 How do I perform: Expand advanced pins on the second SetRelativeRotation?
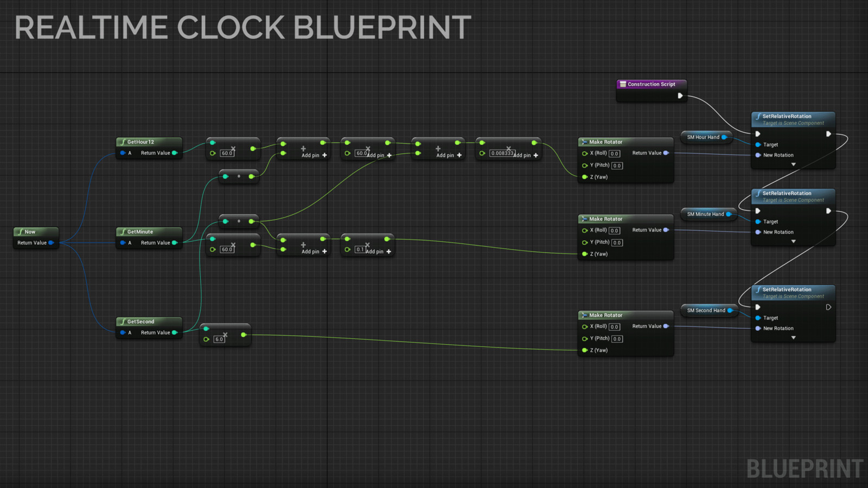tap(794, 337)
